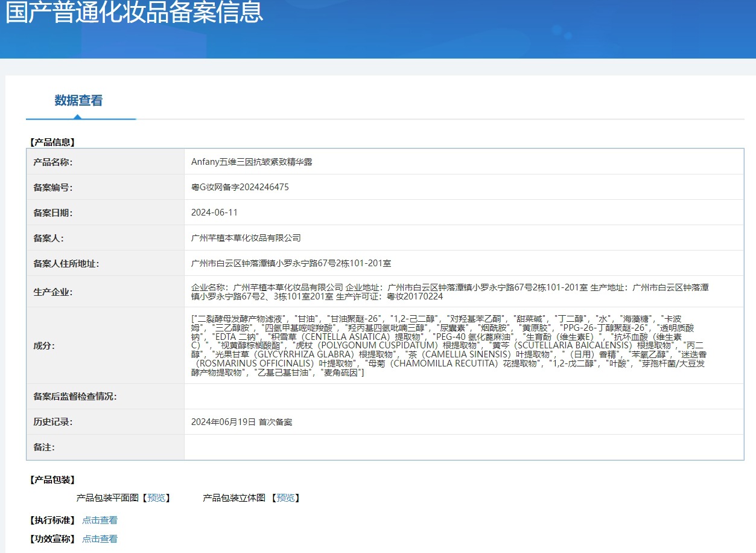Click the 备案日期 row label
Image resolution: width=756 pixels, height=553 pixels.
pos(53,213)
